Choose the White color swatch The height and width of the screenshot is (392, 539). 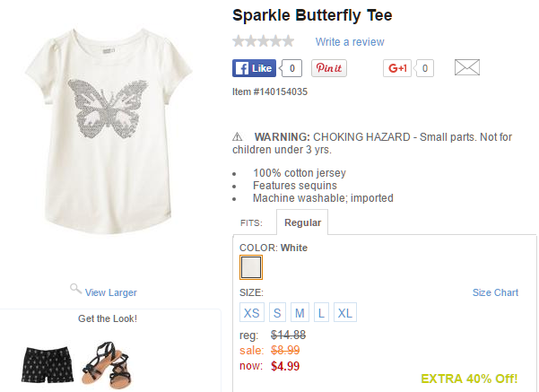[x=251, y=267]
